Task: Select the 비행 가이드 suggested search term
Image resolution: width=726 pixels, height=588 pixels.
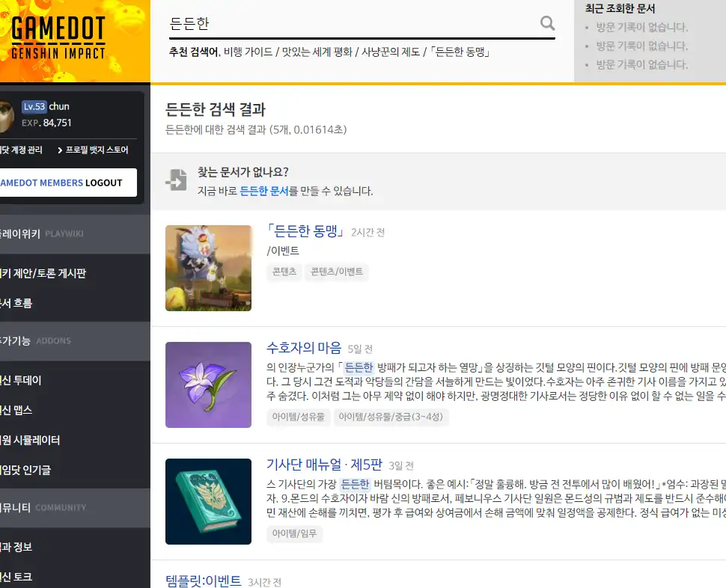Action: click(248, 52)
